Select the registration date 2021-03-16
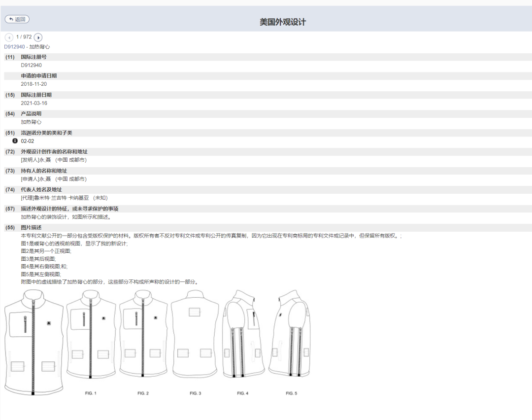This screenshot has width=532, height=420. click(34, 103)
